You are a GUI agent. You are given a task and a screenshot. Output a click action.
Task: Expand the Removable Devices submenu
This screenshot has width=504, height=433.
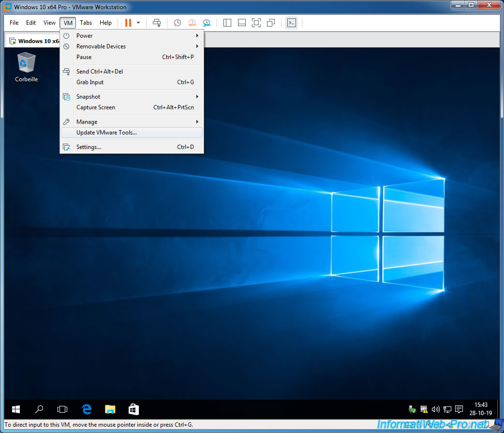pos(132,46)
